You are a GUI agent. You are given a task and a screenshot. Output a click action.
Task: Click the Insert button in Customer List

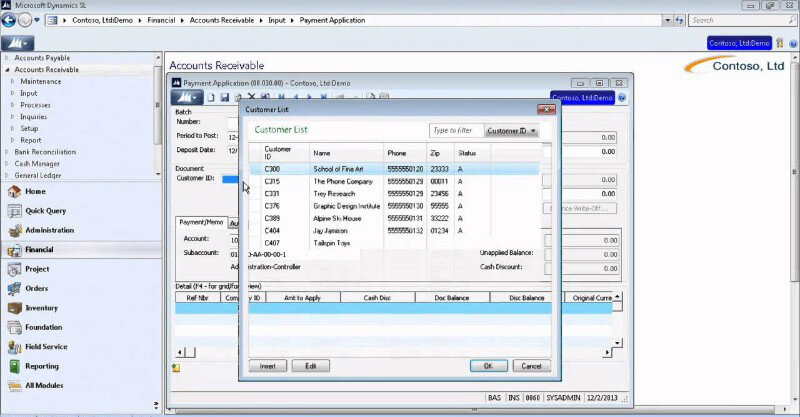tap(268, 366)
